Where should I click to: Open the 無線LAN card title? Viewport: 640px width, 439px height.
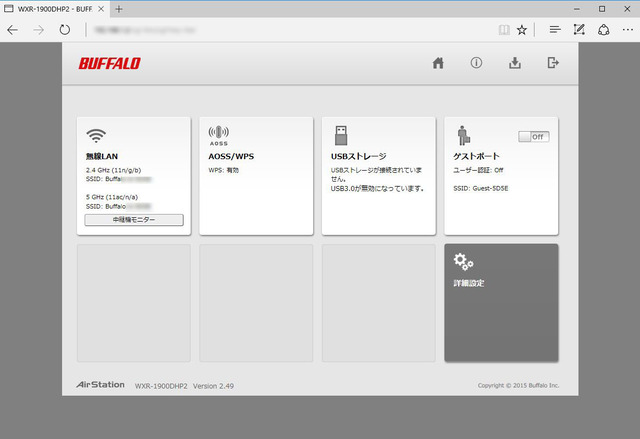click(102, 156)
